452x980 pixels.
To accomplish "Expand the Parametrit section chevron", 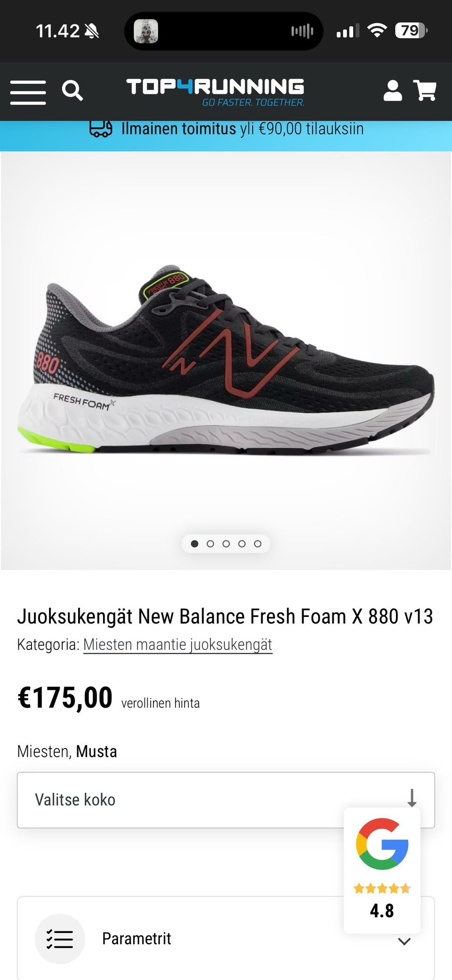I will (x=404, y=941).
